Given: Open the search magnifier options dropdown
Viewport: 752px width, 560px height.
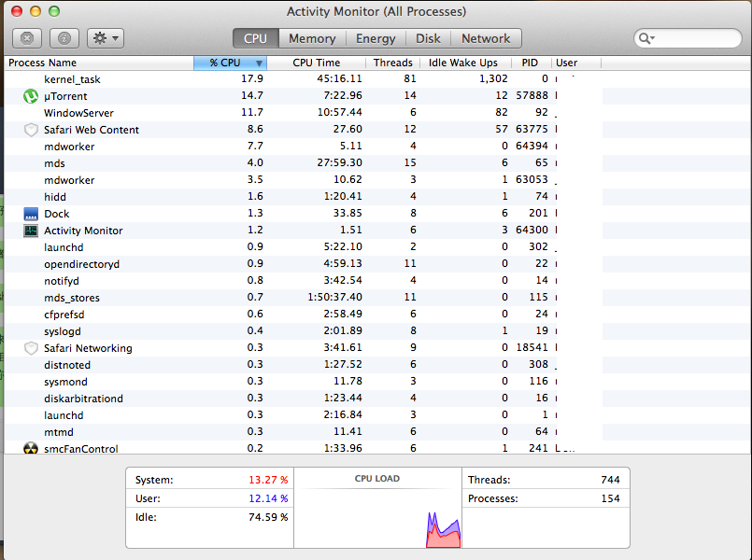Looking at the screenshot, I should (x=646, y=38).
